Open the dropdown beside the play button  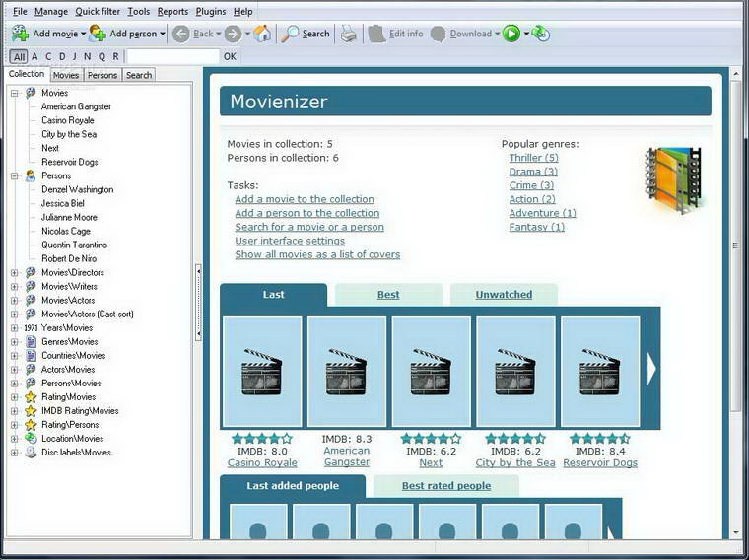[526, 34]
